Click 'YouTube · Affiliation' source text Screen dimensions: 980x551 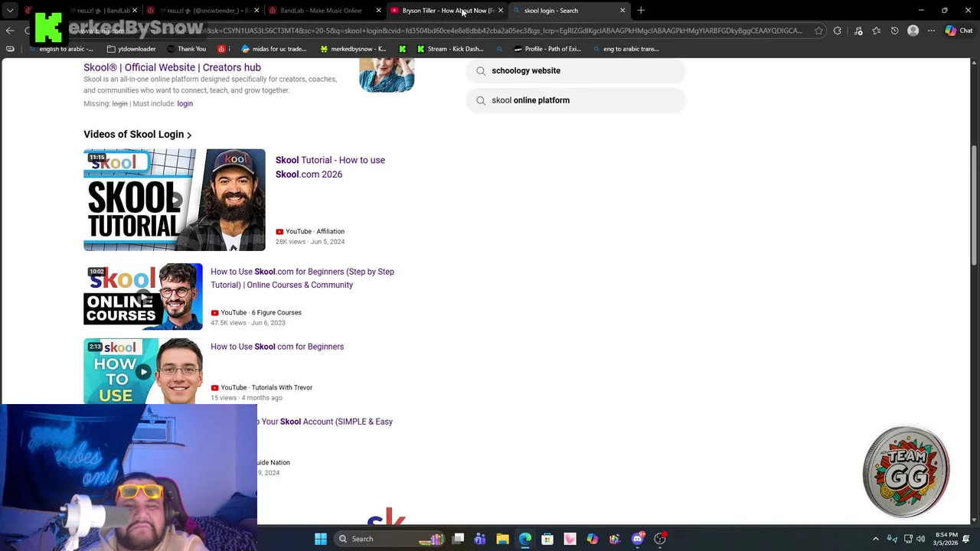pyautogui.click(x=315, y=231)
